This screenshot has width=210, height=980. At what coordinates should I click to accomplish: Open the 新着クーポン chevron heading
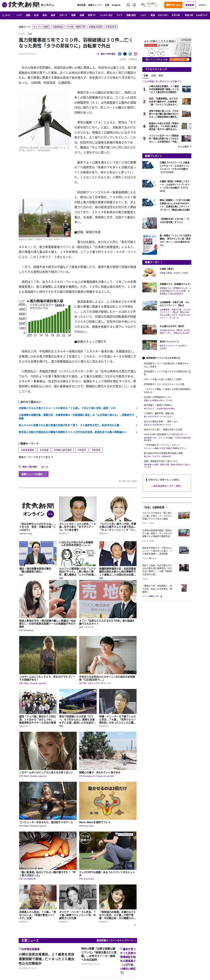(x=153, y=262)
